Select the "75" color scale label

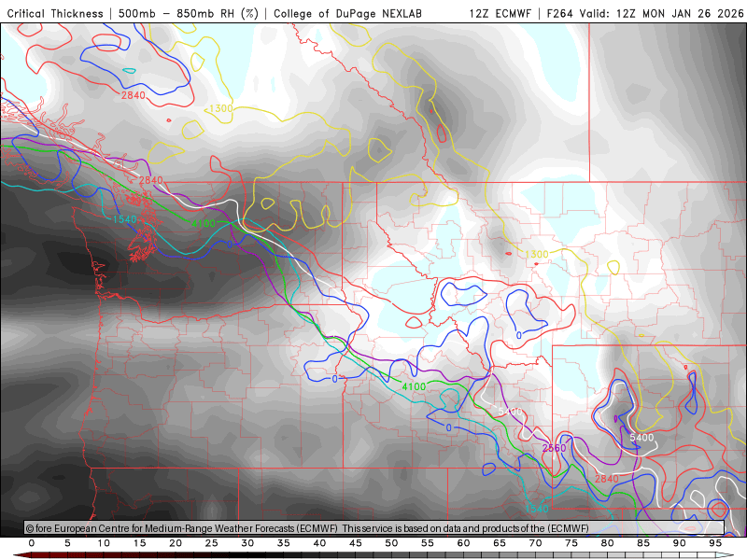click(571, 543)
